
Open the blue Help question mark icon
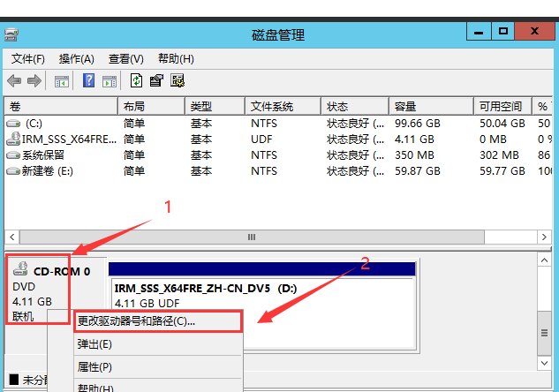(88, 80)
